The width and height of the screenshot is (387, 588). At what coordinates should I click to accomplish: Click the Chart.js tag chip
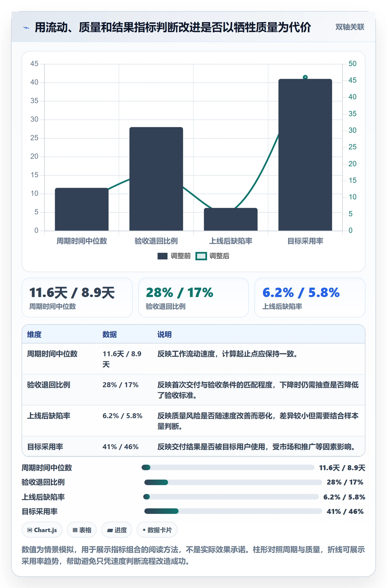click(x=42, y=530)
